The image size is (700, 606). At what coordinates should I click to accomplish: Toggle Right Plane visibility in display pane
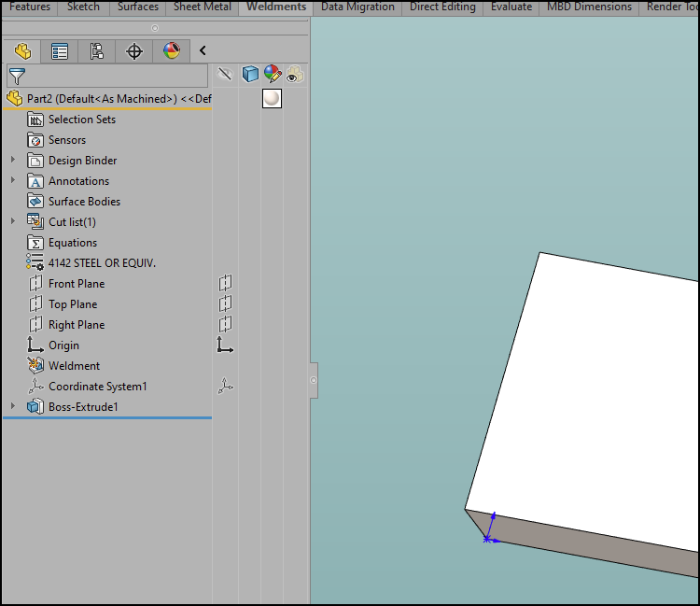click(x=225, y=324)
